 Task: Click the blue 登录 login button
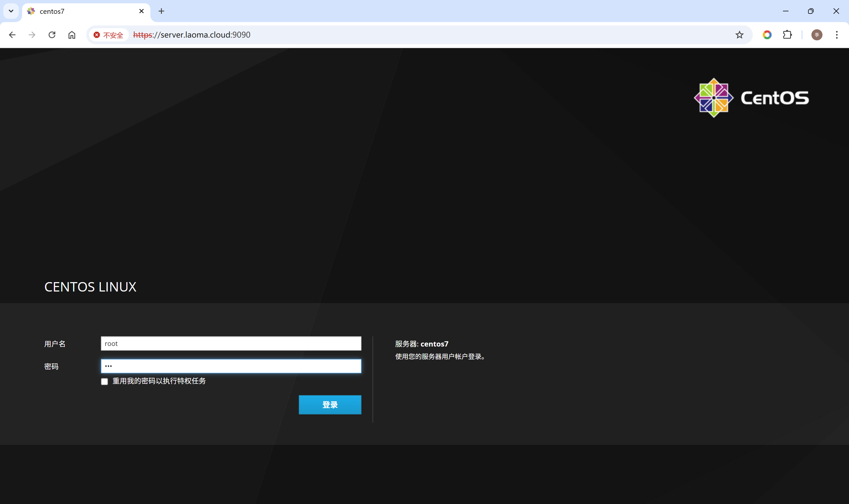[330, 405]
